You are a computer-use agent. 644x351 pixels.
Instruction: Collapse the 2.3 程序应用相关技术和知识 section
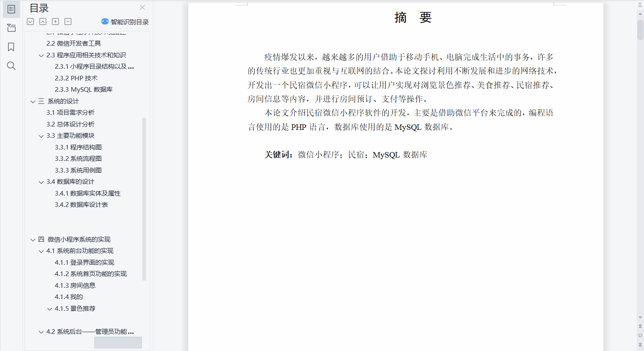pyautogui.click(x=41, y=54)
